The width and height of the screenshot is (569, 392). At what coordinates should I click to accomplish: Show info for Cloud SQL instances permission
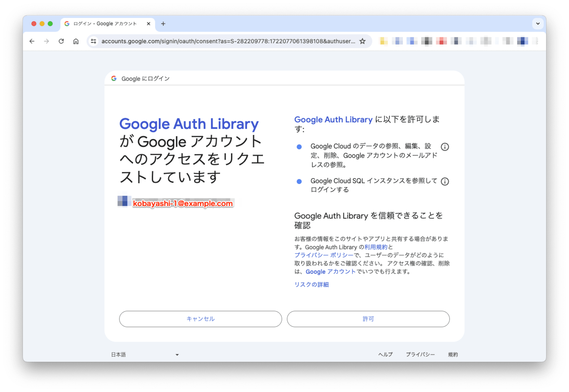[445, 181]
